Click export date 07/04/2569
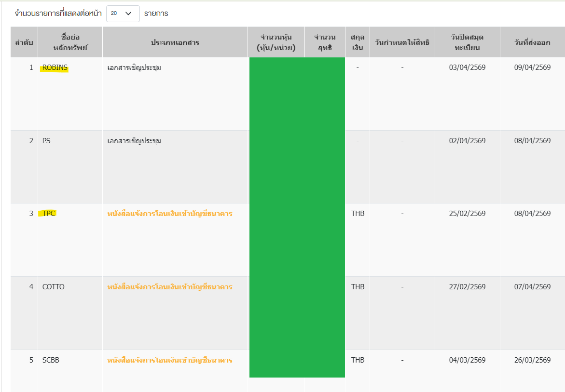 [x=533, y=287]
